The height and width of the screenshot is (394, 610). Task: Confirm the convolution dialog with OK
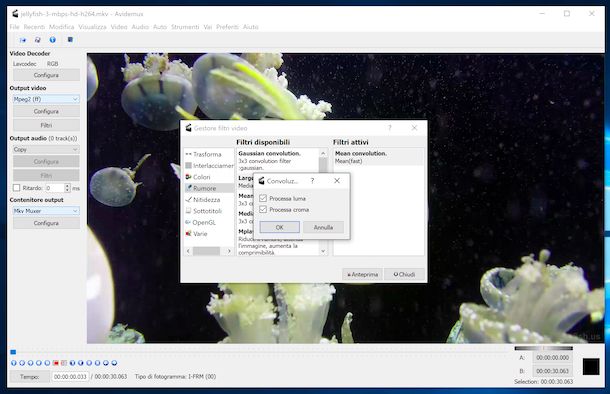[x=279, y=227]
